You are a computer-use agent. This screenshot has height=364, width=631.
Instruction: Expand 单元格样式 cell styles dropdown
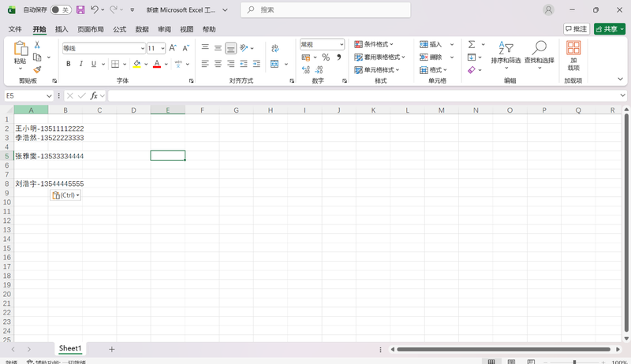click(x=377, y=70)
